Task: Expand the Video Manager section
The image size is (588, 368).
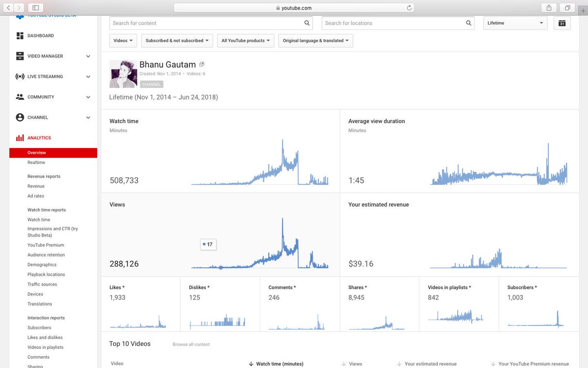Action: 88,56
